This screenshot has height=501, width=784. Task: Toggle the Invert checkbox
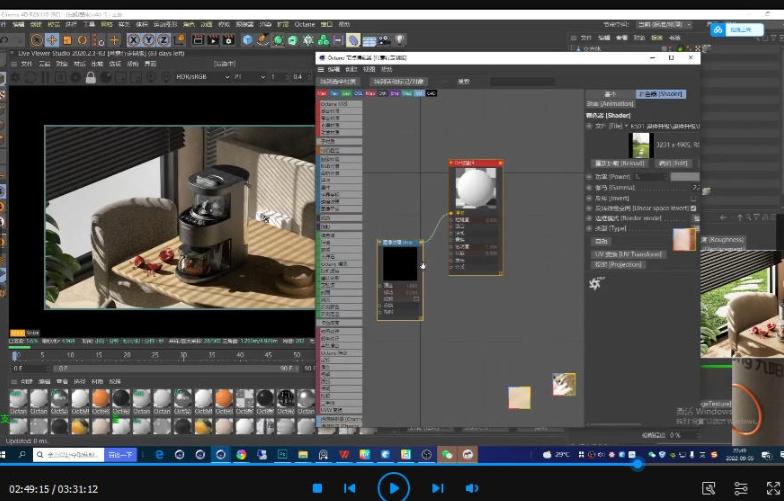click(x=695, y=199)
